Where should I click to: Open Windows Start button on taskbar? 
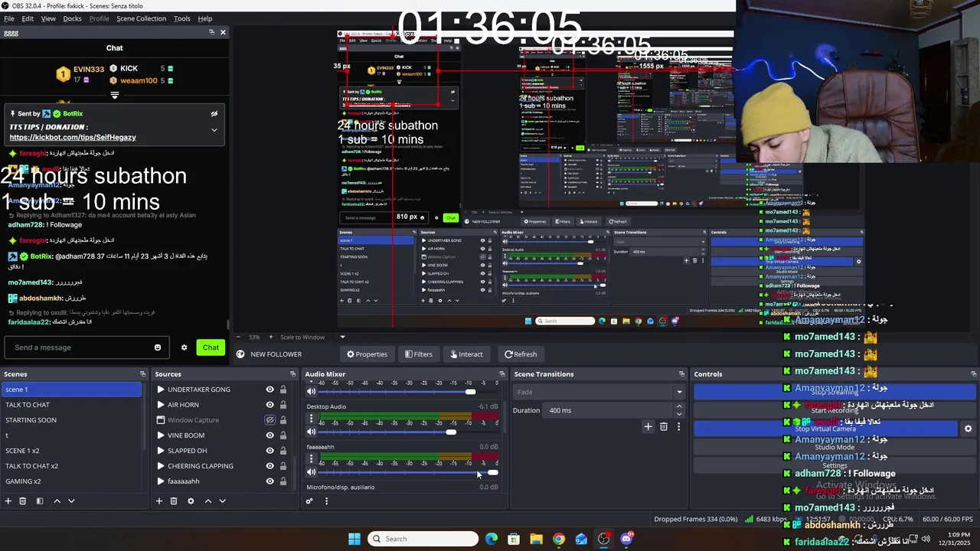[354, 539]
